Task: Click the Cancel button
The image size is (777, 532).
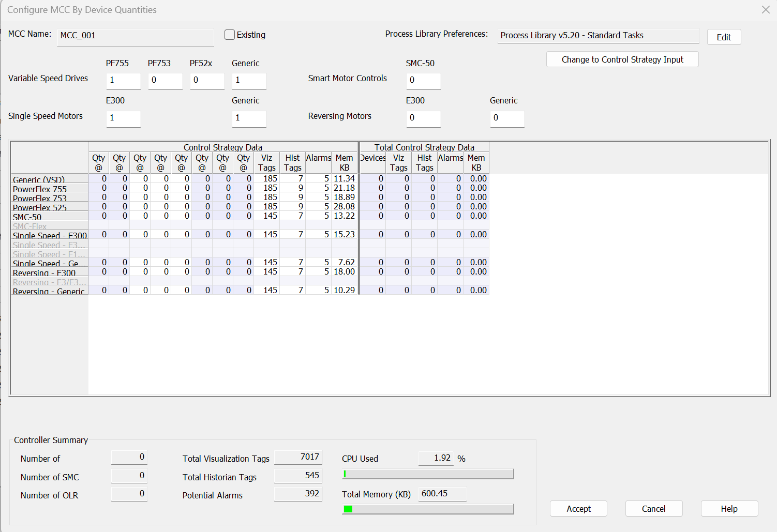Action: [654, 509]
